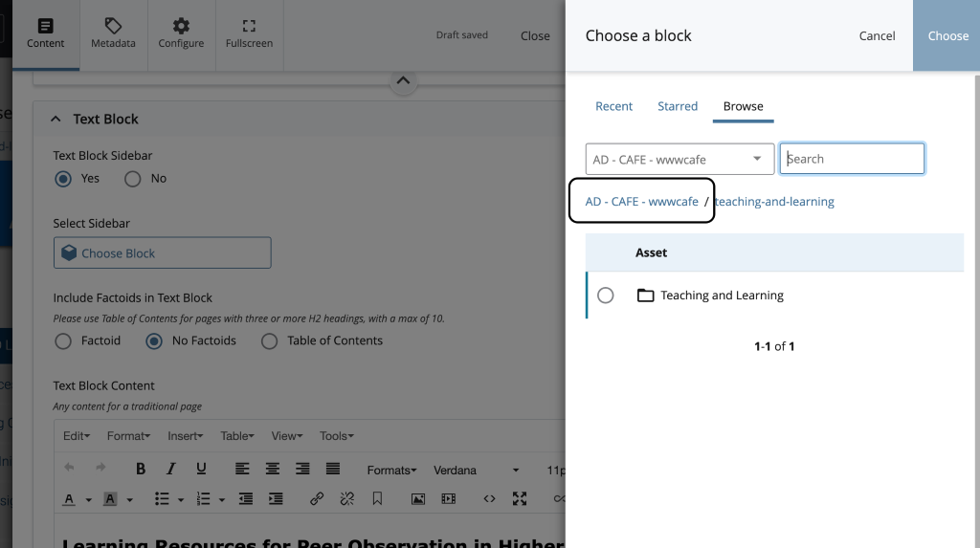Open the Configure tab
The width and height of the screenshot is (980, 548).
click(x=181, y=34)
